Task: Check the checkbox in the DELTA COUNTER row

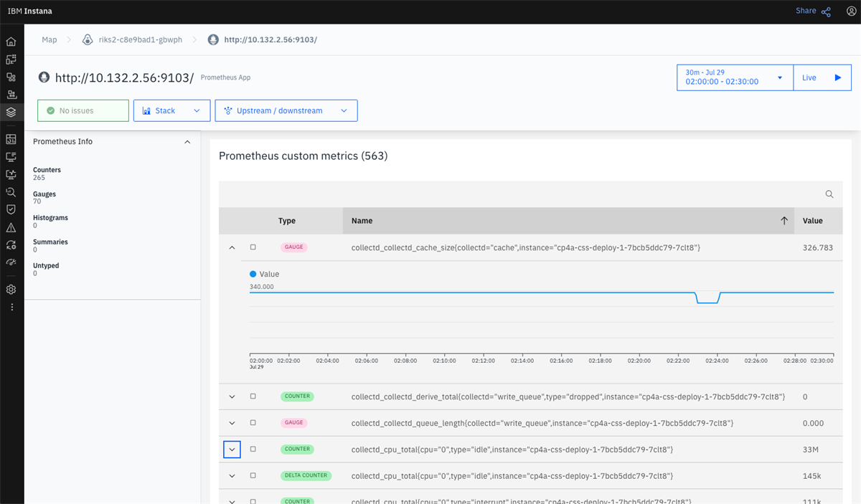Action: [253, 475]
